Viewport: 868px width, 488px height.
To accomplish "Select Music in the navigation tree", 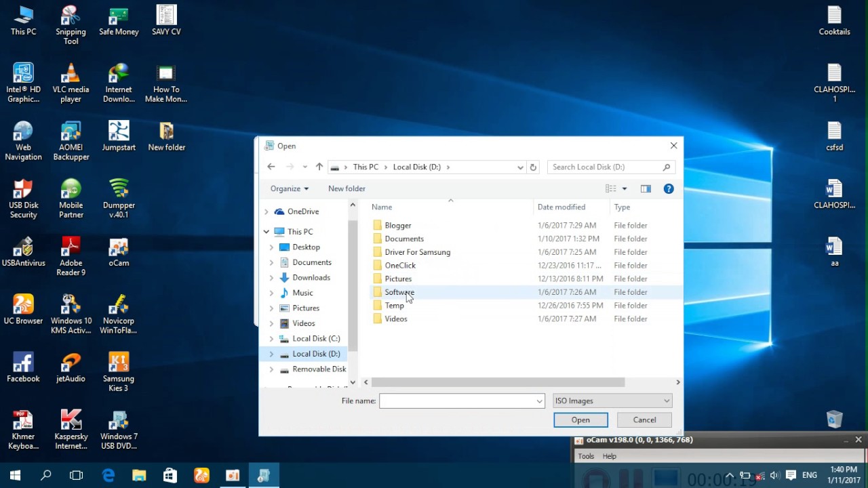I will (x=302, y=293).
